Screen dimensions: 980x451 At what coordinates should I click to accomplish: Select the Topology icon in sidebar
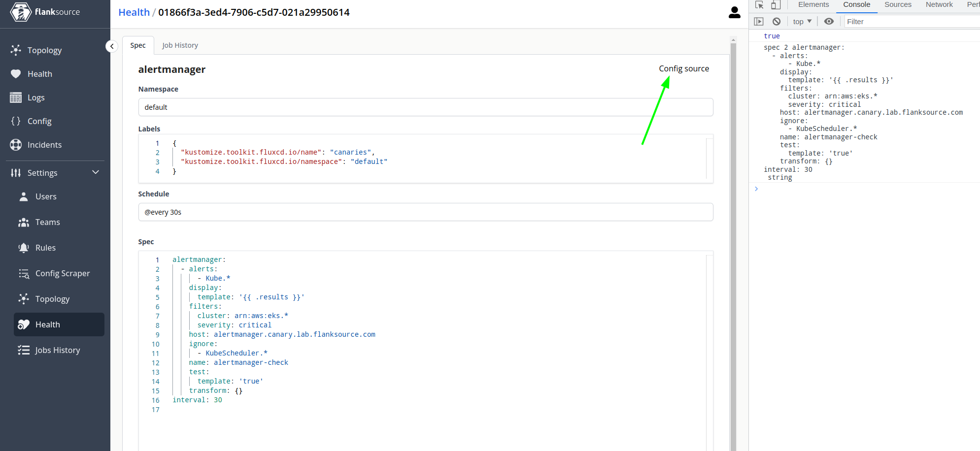pyautogui.click(x=16, y=50)
